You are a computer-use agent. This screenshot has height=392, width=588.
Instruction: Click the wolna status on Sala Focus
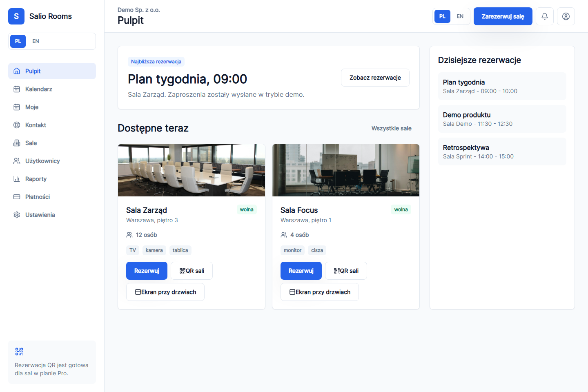click(401, 209)
